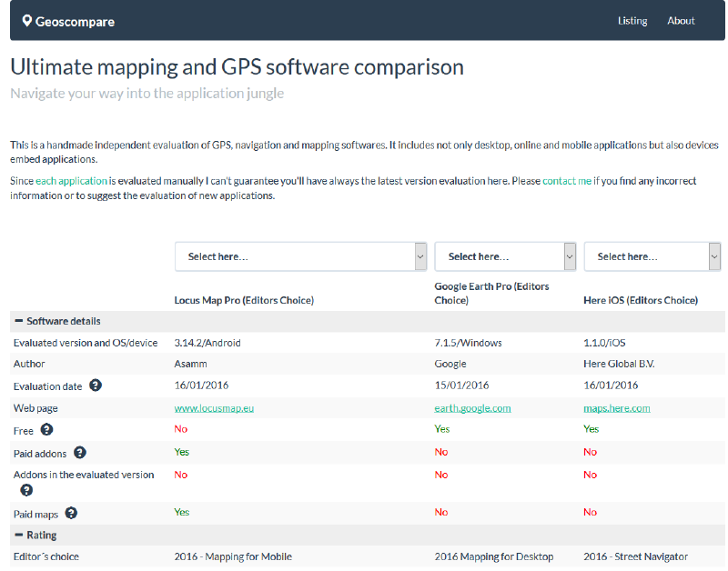Click the Here iOS (Editors Choice) column header
728x571 pixels.
tap(641, 300)
